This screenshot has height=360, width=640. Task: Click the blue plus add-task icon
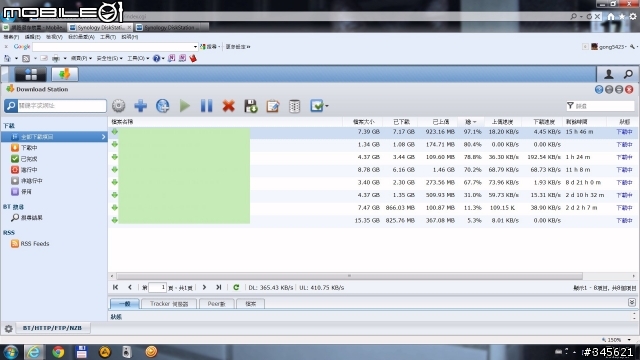tap(140, 106)
